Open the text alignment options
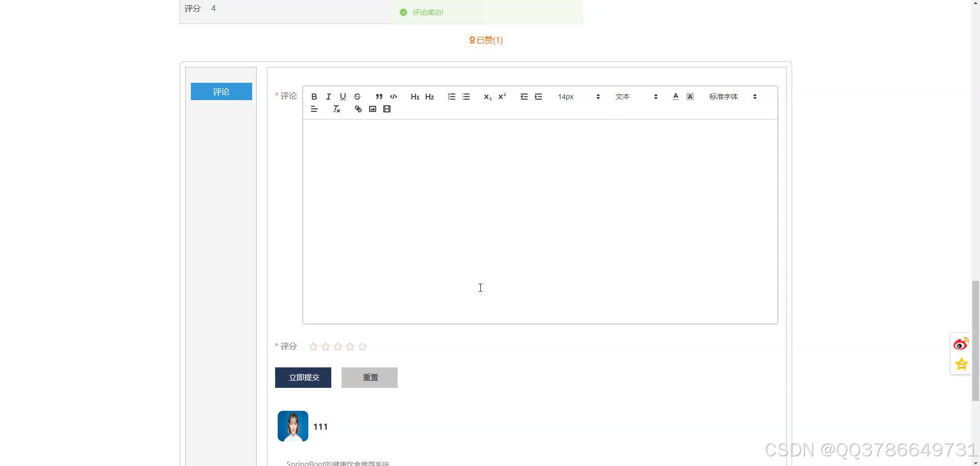 (x=314, y=109)
